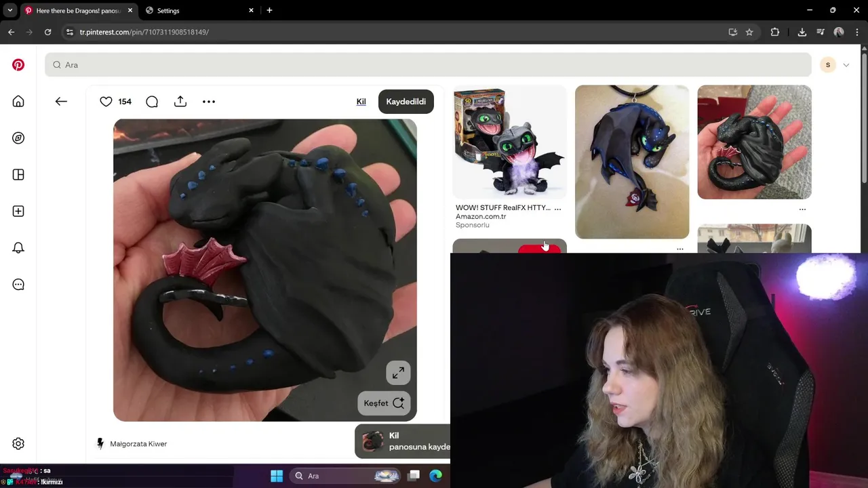868x488 pixels.
Task: Go to Pinterest home feed icon
Action: (x=18, y=102)
